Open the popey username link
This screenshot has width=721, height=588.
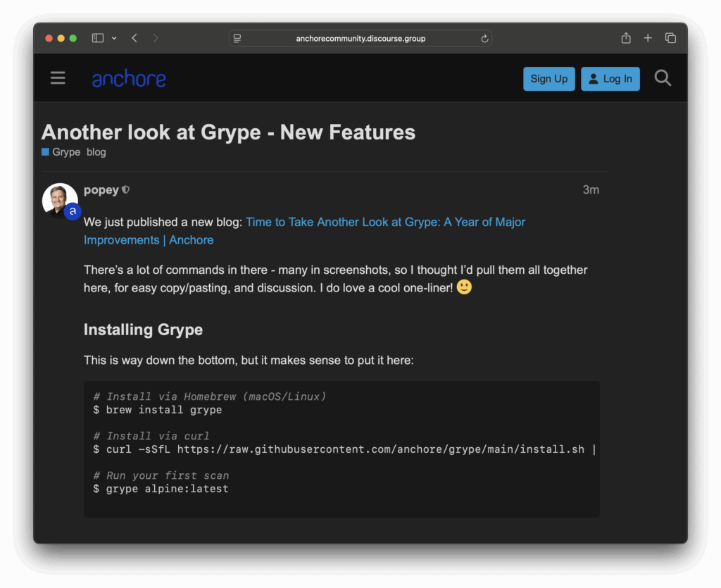tap(101, 190)
